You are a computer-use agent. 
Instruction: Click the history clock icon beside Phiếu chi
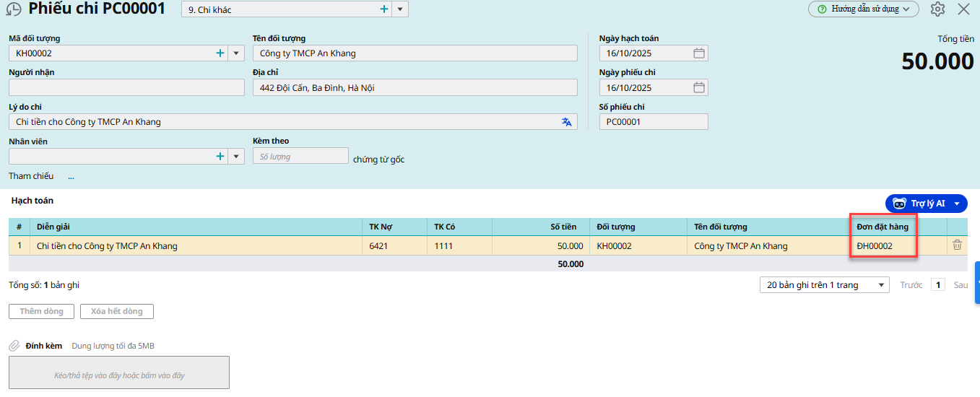pos(14,10)
